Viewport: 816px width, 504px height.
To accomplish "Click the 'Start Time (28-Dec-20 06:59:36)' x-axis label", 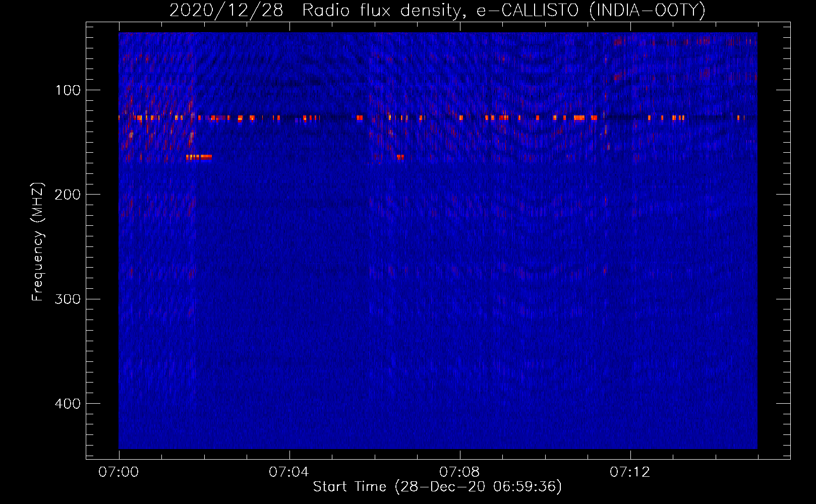I will coord(437,487).
